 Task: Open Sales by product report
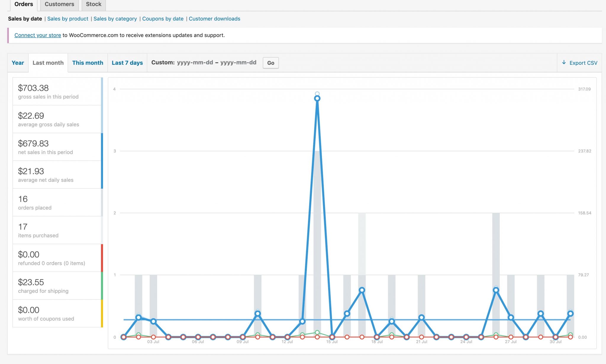pos(68,19)
